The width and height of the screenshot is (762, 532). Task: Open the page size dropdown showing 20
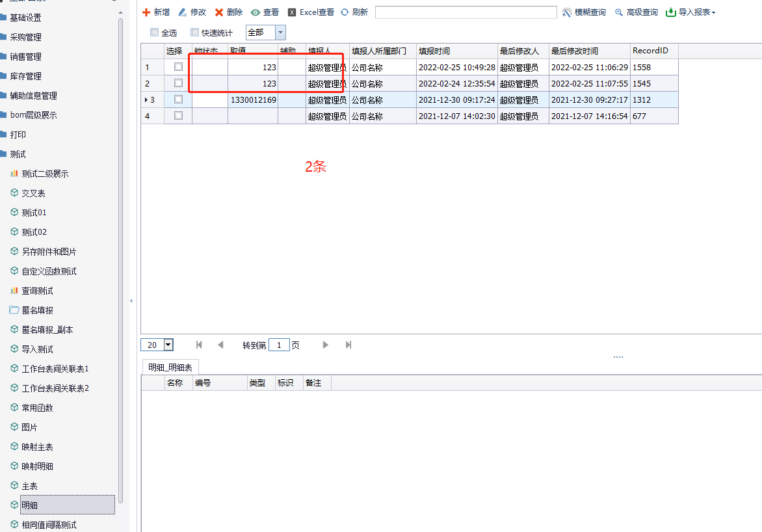(168, 345)
